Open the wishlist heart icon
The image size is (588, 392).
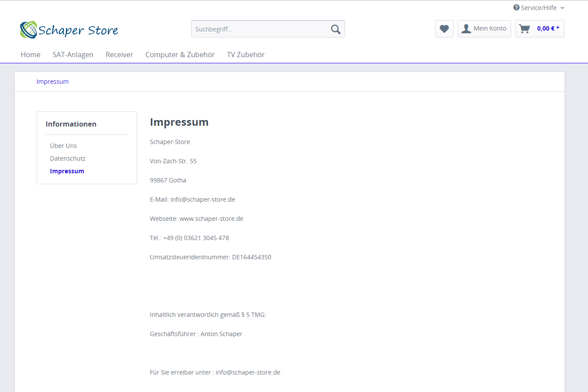[444, 29]
